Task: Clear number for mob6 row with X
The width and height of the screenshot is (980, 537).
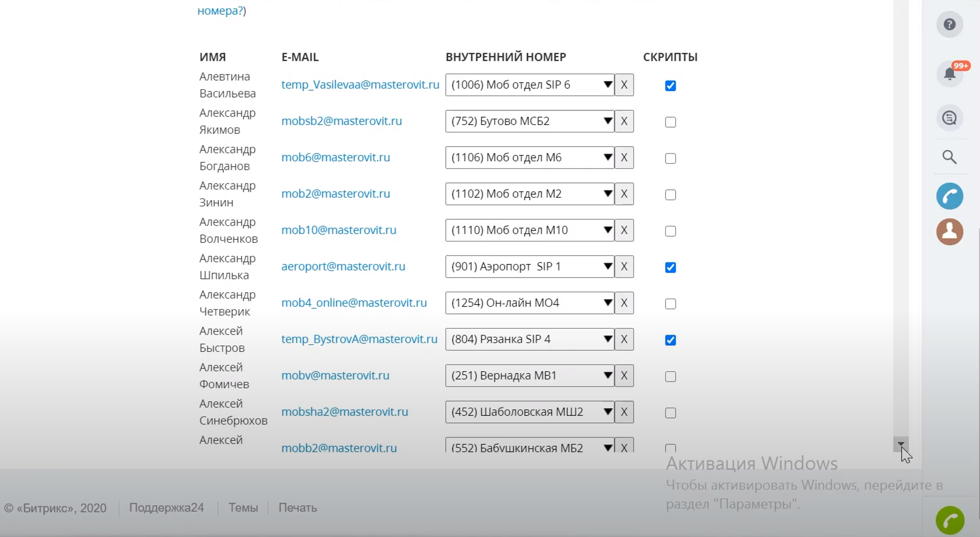Action: (x=624, y=157)
